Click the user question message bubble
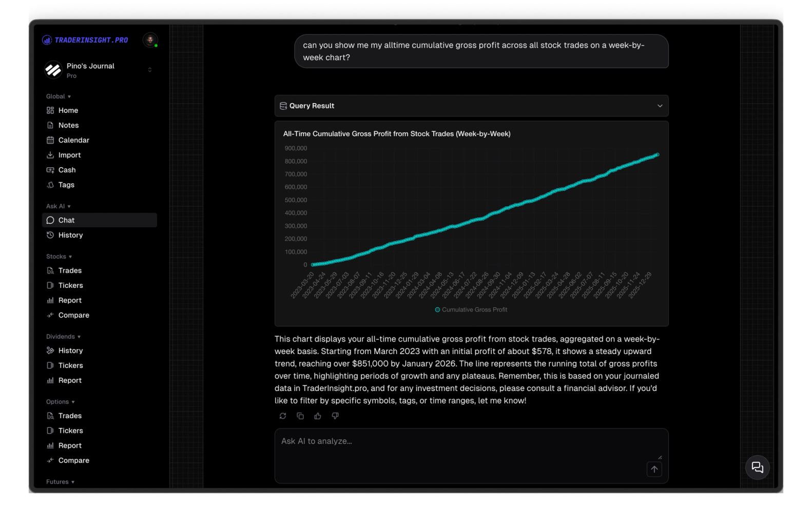This screenshot has width=812, height=531. (481, 51)
